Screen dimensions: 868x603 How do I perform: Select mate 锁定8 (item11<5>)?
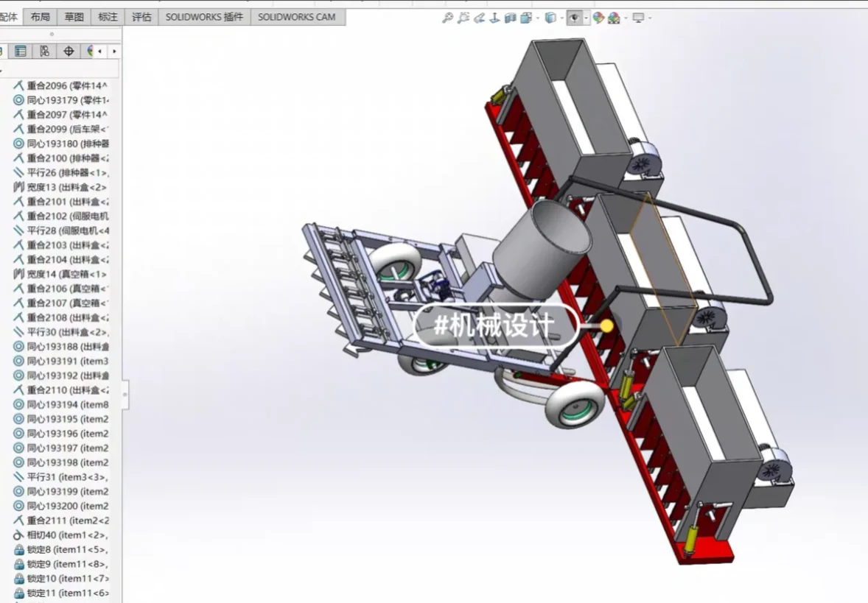click(x=60, y=550)
